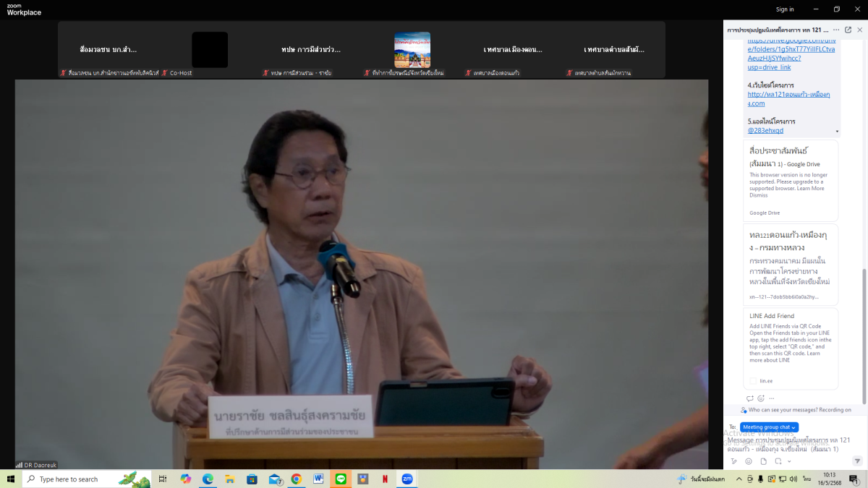Viewport: 868px width, 488px height.
Task: Click Sign in at top of Zoom
Action: tap(785, 9)
